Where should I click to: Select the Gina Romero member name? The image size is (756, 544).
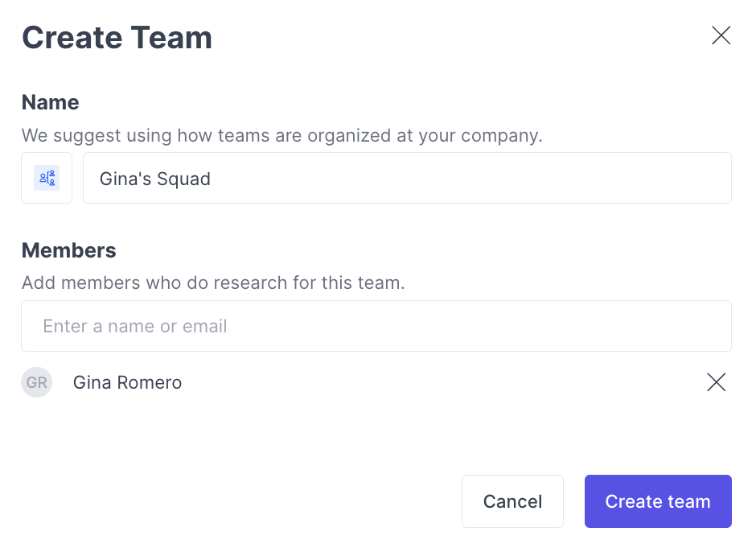127,382
